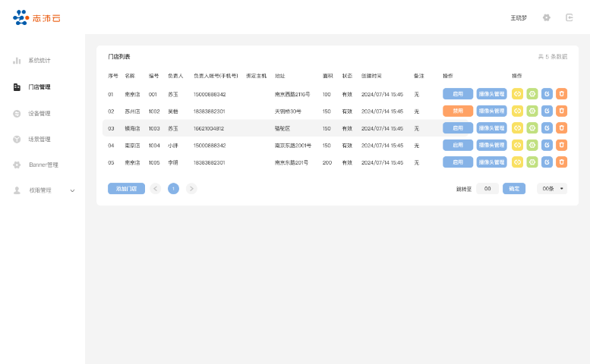Viewport: 590px width, 364px height.
Task: Open 摄像头管理 for row 03
Action: coord(491,128)
